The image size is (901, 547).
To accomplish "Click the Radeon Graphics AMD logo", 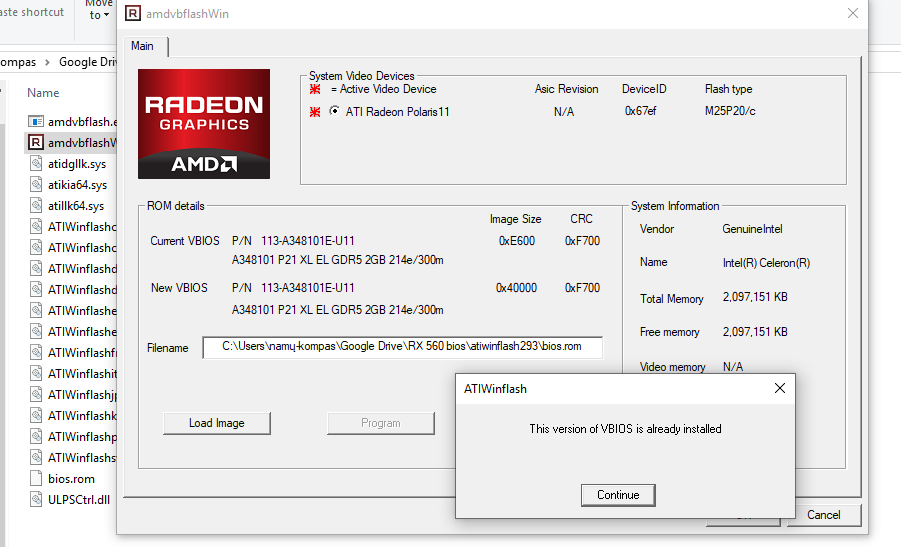I will 204,124.
